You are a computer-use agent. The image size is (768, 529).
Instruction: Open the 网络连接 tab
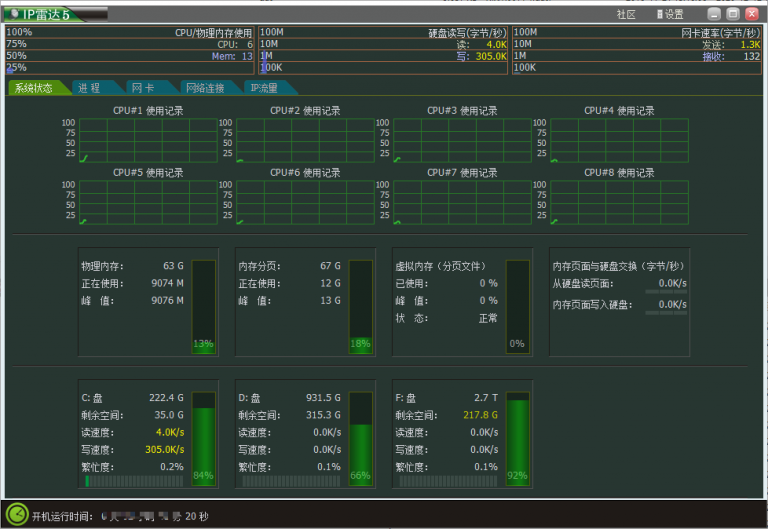tap(205, 88)
